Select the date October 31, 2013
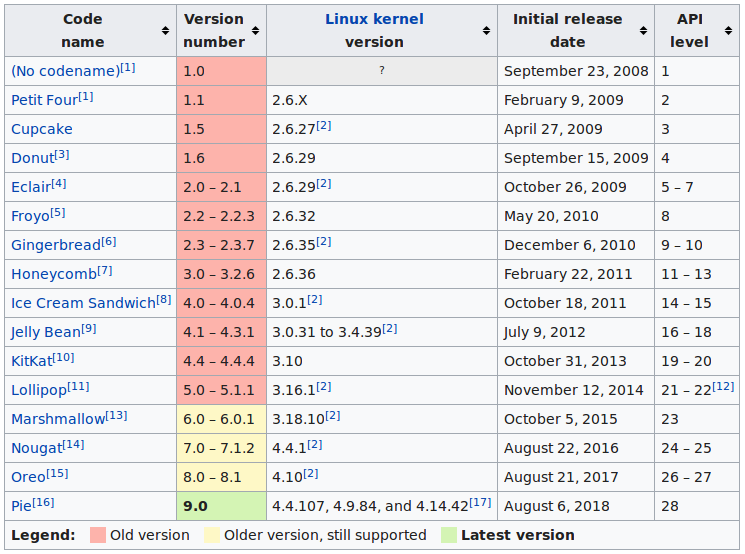 pyautogui.click(x=576, y=361)
